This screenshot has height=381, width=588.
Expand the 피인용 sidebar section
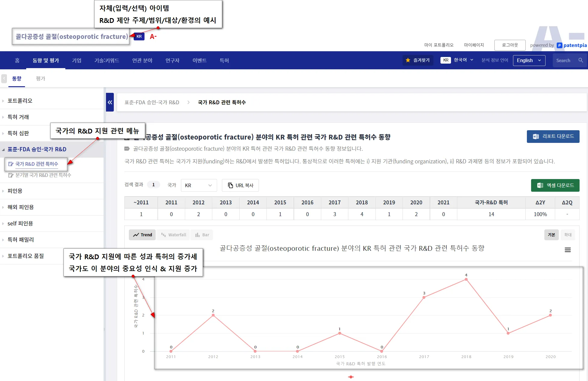pyautogui.click(x=15, y=191)
